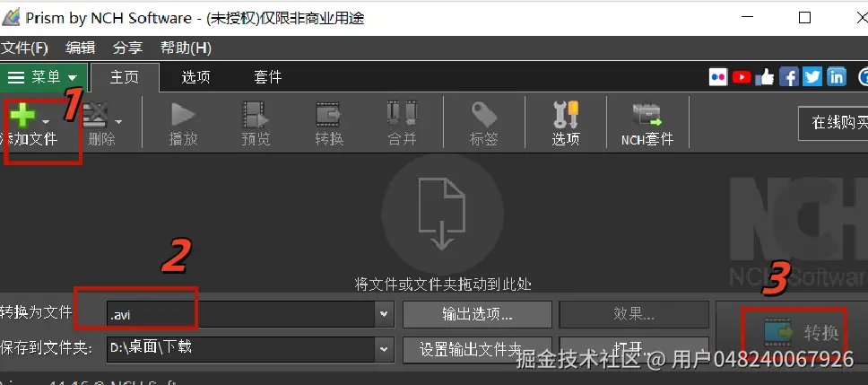Screen dimensions: 868x385
Task: Open the green Menu (菜单) dropdown button
Action: click(x=43, y=77)
